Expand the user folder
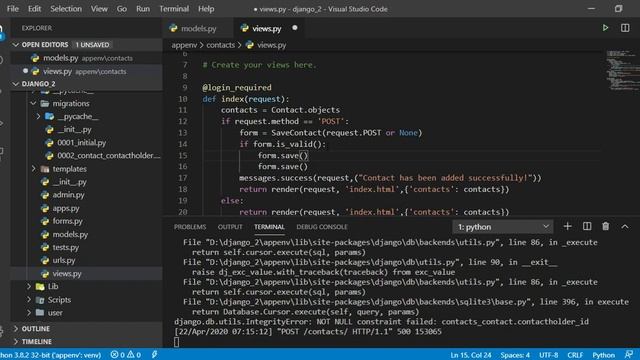The height and width of the screenshot is (360, 640). (29, 313)
